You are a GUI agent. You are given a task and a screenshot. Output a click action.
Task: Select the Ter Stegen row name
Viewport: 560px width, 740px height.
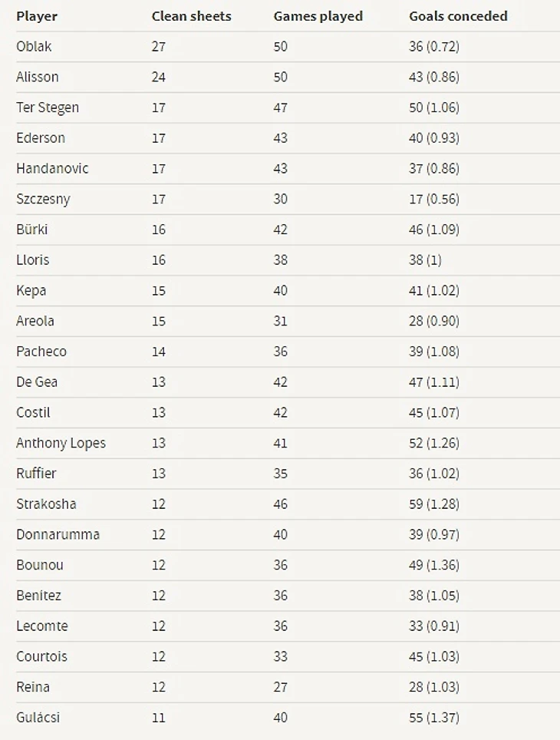click(48, 107)
